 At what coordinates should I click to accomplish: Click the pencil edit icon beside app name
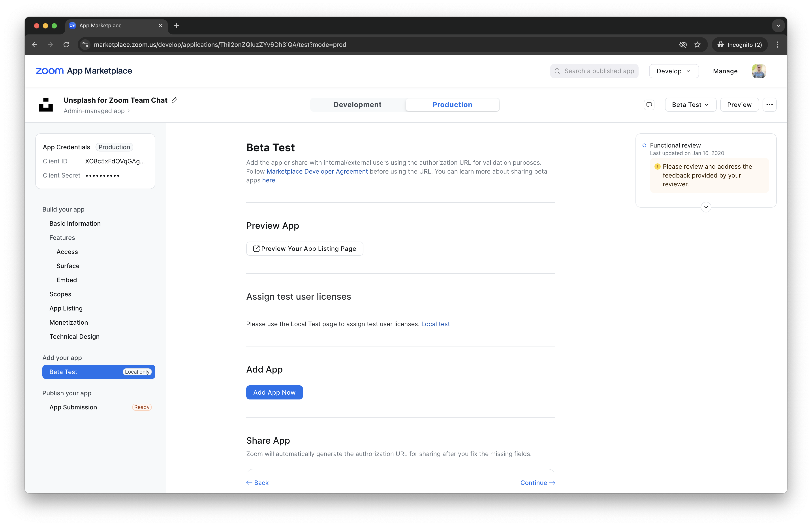pyautogui.click(x=174, y=100)
